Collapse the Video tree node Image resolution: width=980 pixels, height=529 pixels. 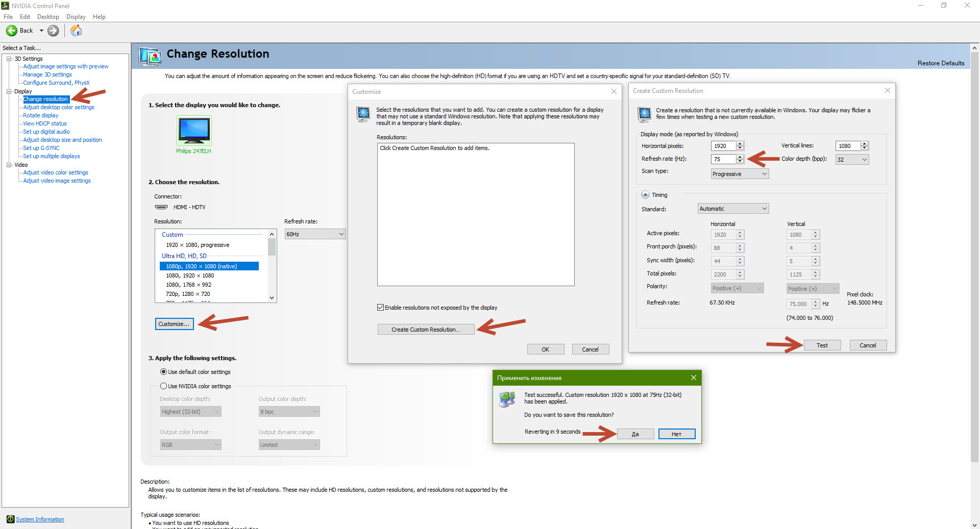(9, 165)
